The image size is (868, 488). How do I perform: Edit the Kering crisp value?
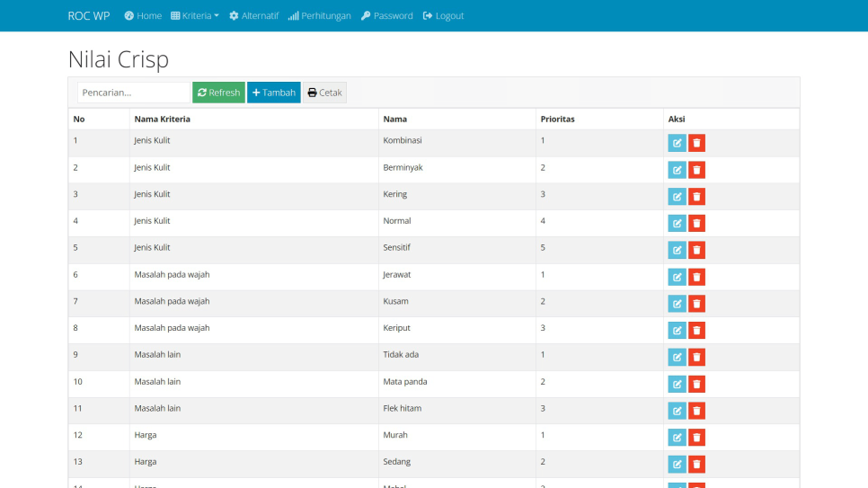[677, 197]
